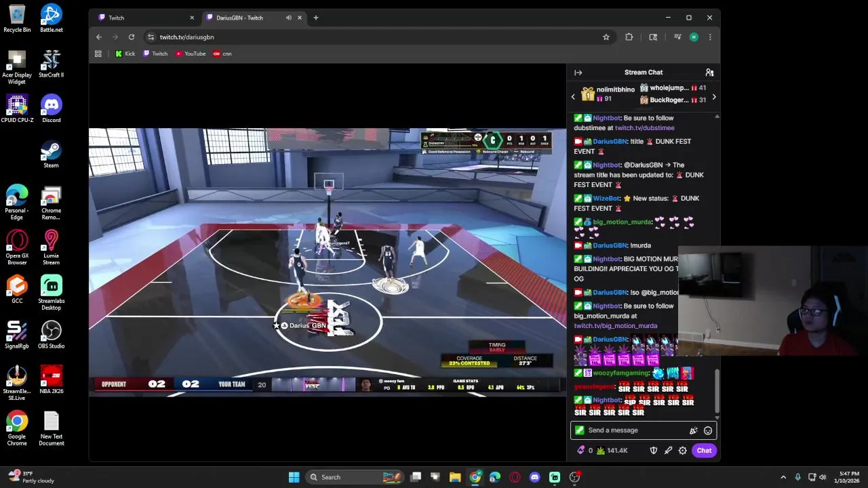Focus the Send a message field

coord(643,430)
